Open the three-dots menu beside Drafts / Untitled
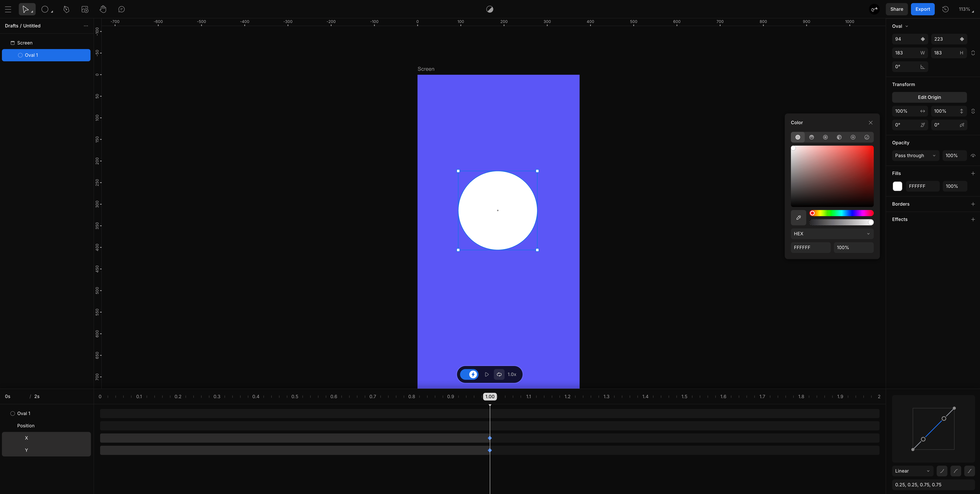Viewport: 980px width, 494px height. (86, 26)
